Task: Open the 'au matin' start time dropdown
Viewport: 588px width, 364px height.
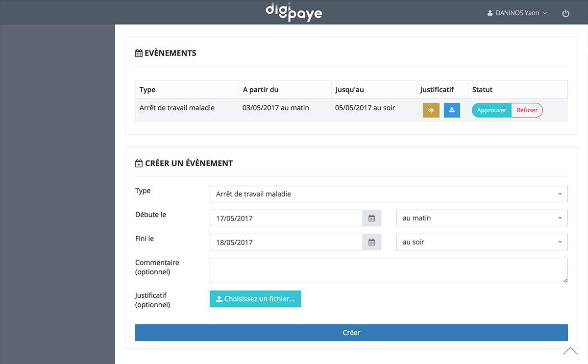Action: [482, 218]
